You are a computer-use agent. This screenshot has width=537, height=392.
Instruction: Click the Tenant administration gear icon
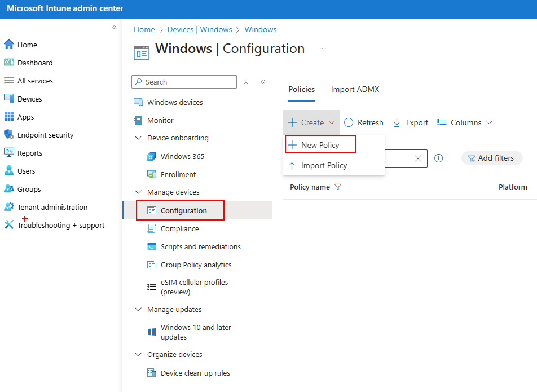coord(9,207)
